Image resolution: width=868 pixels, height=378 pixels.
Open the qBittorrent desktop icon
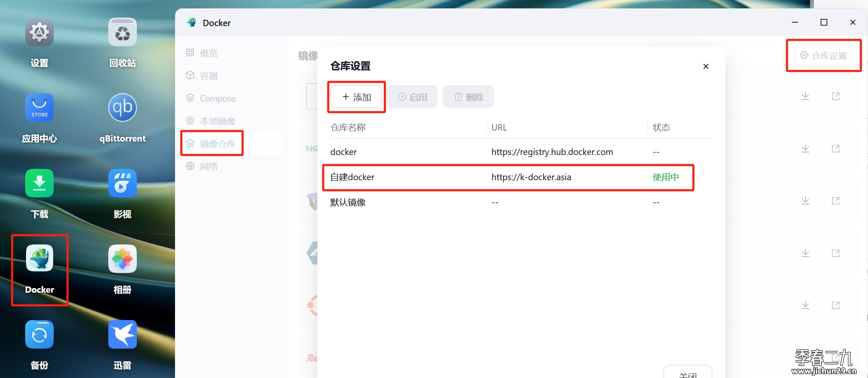coord(123,108)
